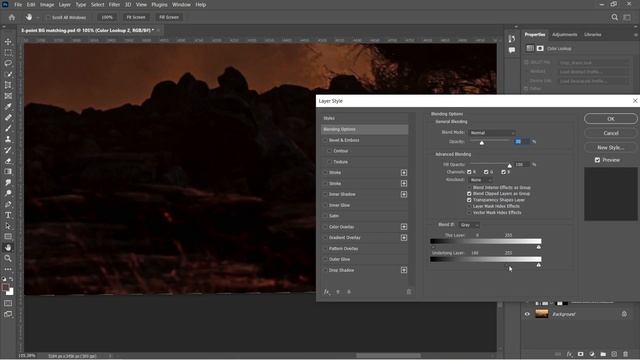The width and height of the screenshot is (640, 360).
Task: Add another Gradient Overlay with plus button
Action: [404, 238]
